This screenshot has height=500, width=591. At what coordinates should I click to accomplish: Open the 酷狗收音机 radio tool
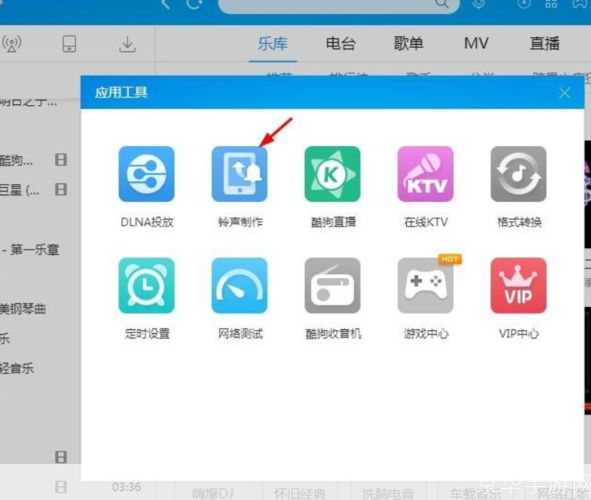tap(332, 286)
